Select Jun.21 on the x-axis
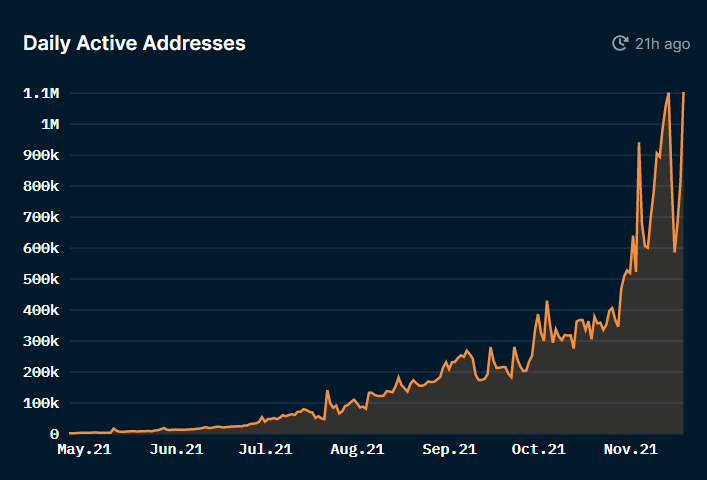 coord(175,451)
